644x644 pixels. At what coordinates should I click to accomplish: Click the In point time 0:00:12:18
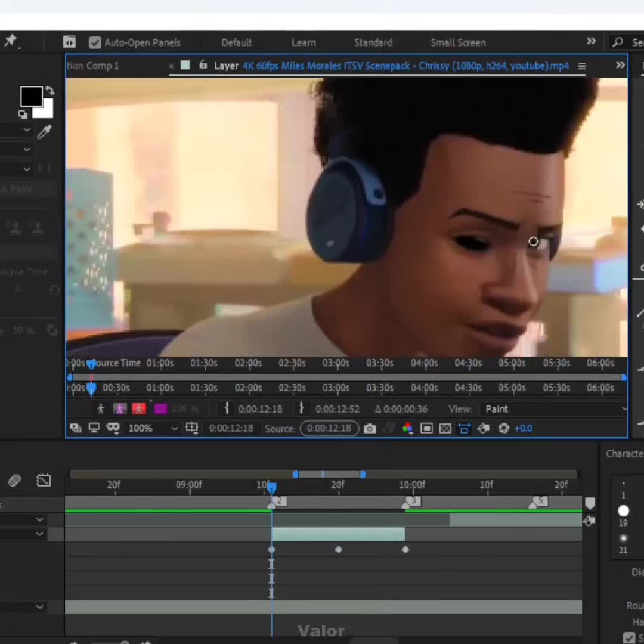pos(260,409)
